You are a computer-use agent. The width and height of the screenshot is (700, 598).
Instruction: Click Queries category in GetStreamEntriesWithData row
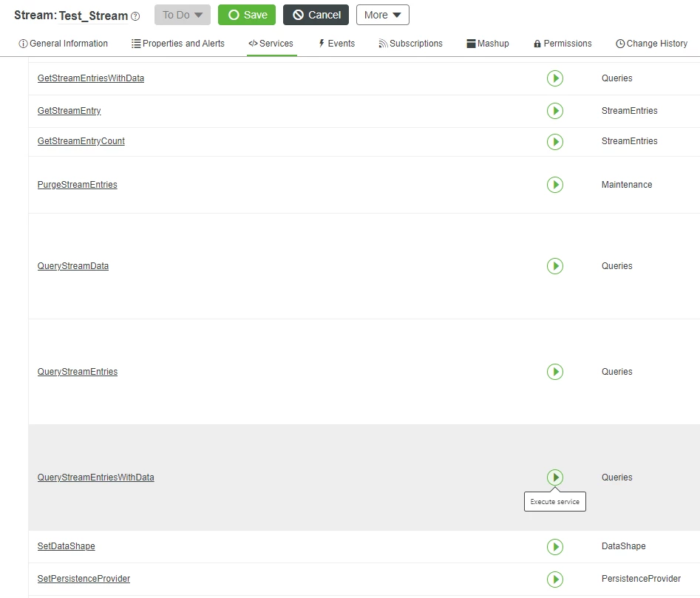click(x=617, y=78)
